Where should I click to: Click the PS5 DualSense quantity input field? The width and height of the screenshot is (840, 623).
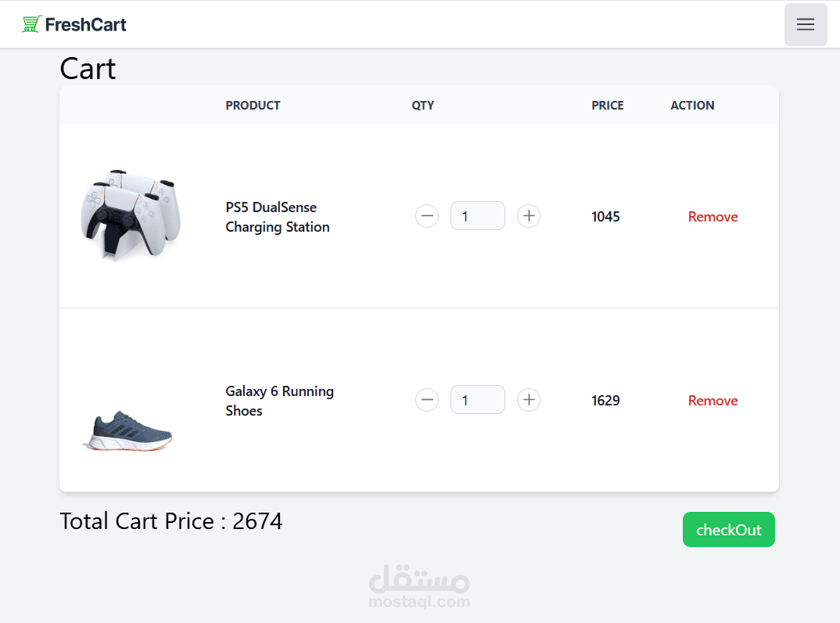click(477, 216)
